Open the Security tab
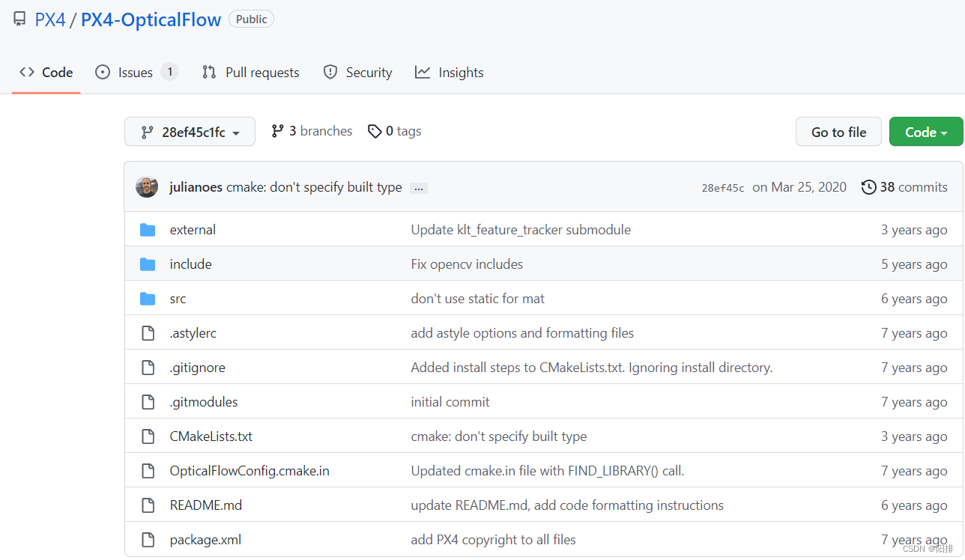Image resolution: width=965 pixels, height=560 pixels. (357, 73)
